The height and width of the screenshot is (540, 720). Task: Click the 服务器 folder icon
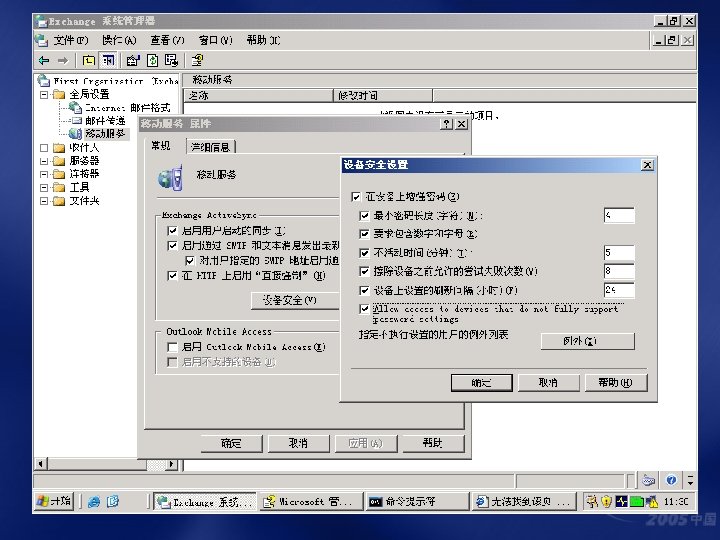59,161
